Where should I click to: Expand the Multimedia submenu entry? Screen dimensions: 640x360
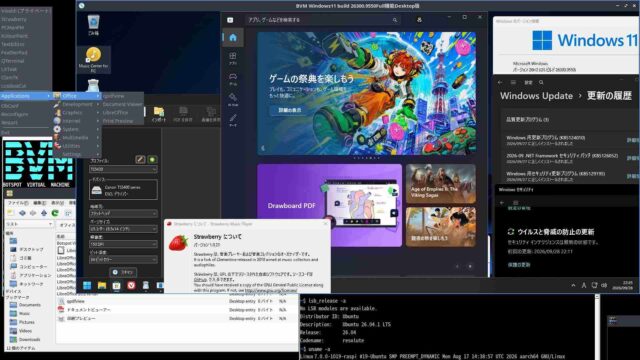click(77, 138)
